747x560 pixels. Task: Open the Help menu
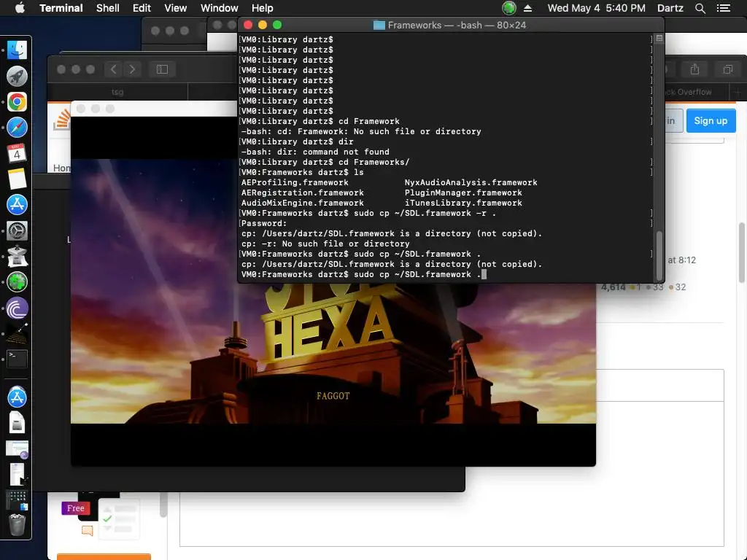262,8
